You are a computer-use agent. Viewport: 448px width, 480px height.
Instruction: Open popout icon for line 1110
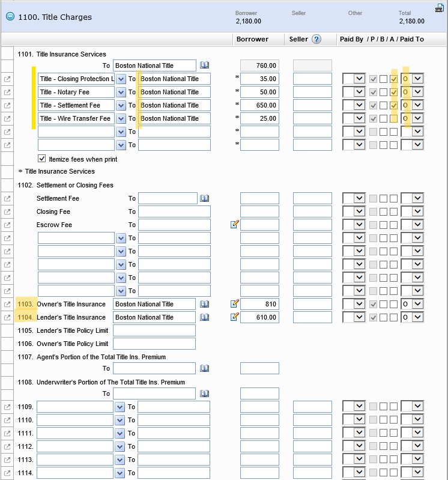point(7,420)
